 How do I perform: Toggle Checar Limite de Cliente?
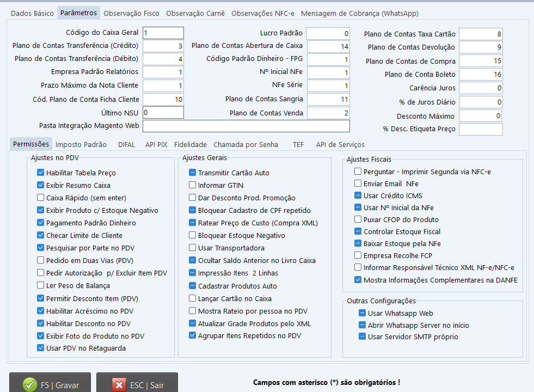pos(40,235)
